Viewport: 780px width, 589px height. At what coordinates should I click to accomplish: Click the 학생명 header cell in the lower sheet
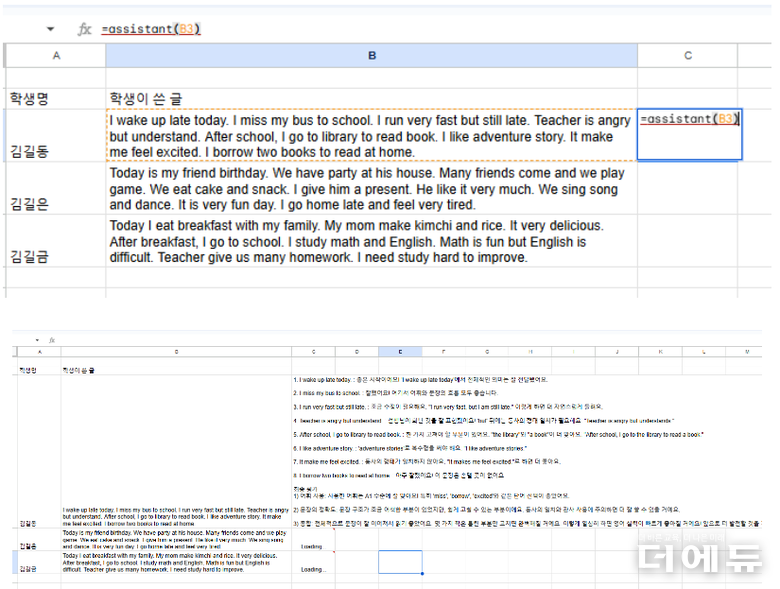(39, 370)
